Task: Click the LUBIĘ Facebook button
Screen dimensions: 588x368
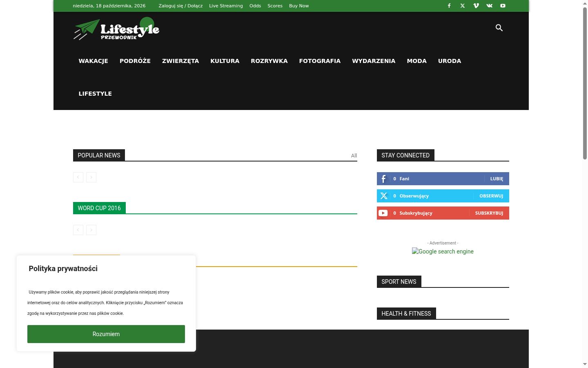Action: [497, 179]
